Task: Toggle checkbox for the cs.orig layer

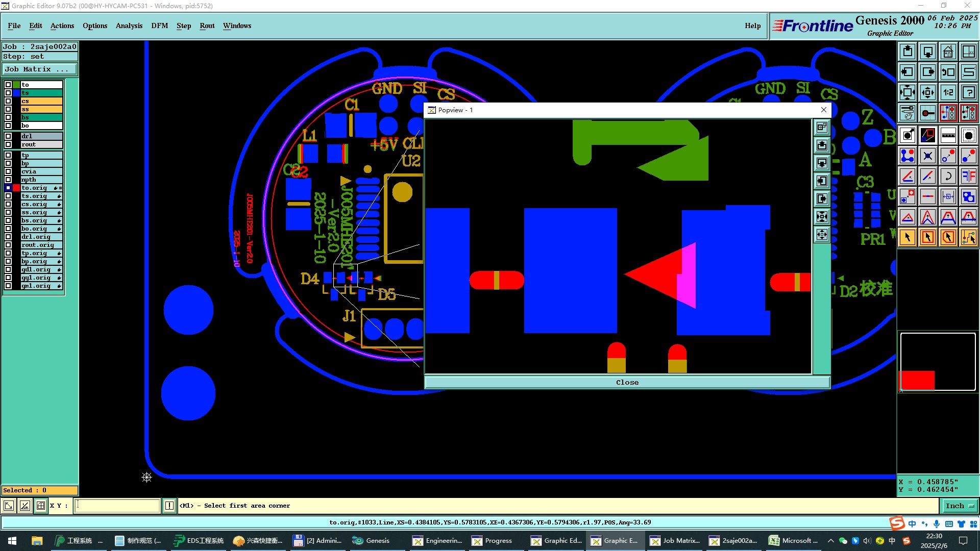Action: tap(8, 204)
